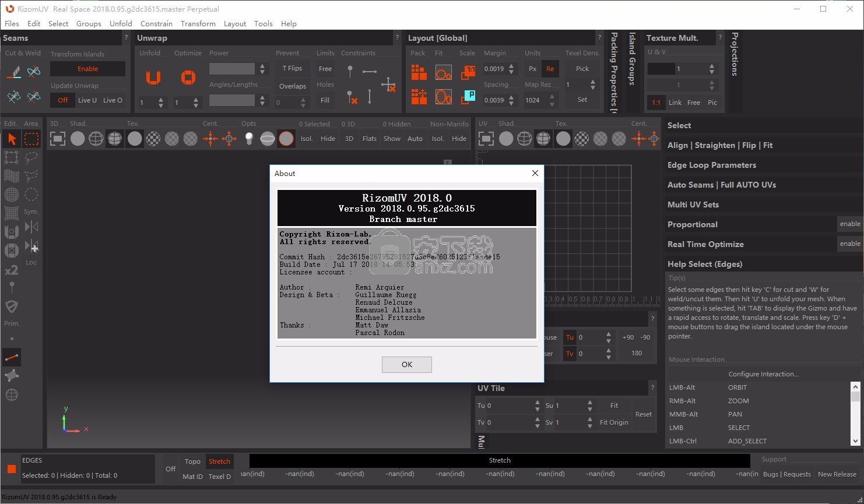Viewport: 864px width, 504px height.
Task: Click the UV view frame-all icon
Action: [486, 139]
